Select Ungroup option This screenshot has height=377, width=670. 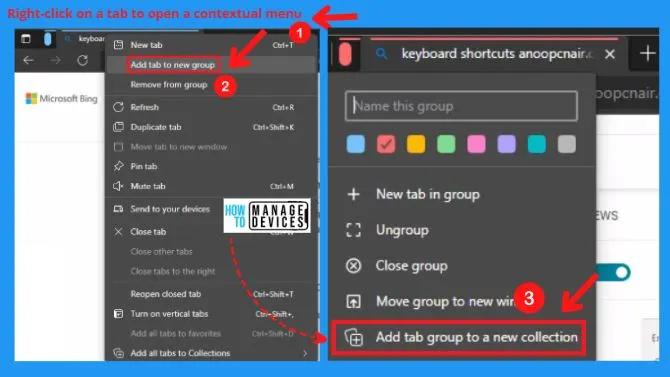coord(402,230)
